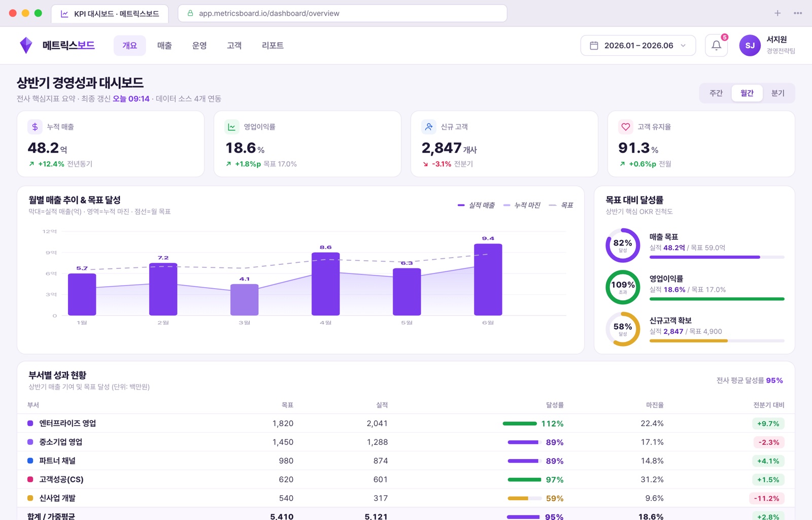Click the +9.7% quarter change badge

point(768,424)
